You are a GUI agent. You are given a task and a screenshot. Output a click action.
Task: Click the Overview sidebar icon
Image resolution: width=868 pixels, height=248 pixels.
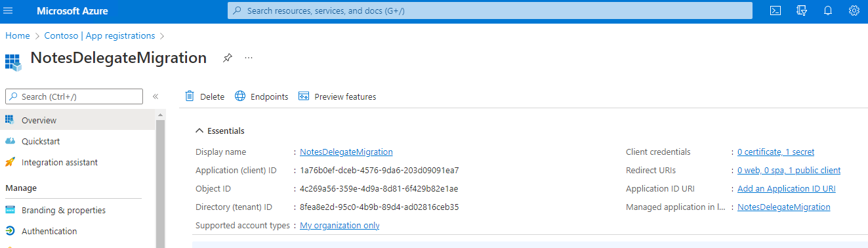(x=10, y=120)
